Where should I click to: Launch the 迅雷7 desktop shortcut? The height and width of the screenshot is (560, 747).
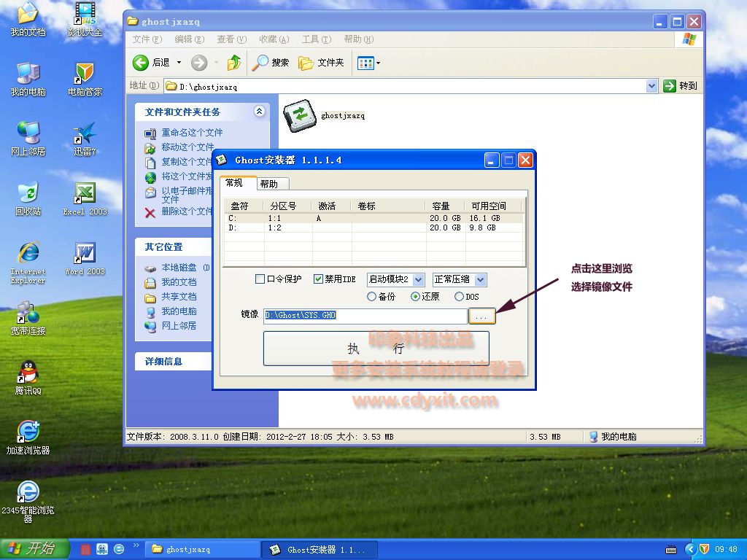click(85, 139)
